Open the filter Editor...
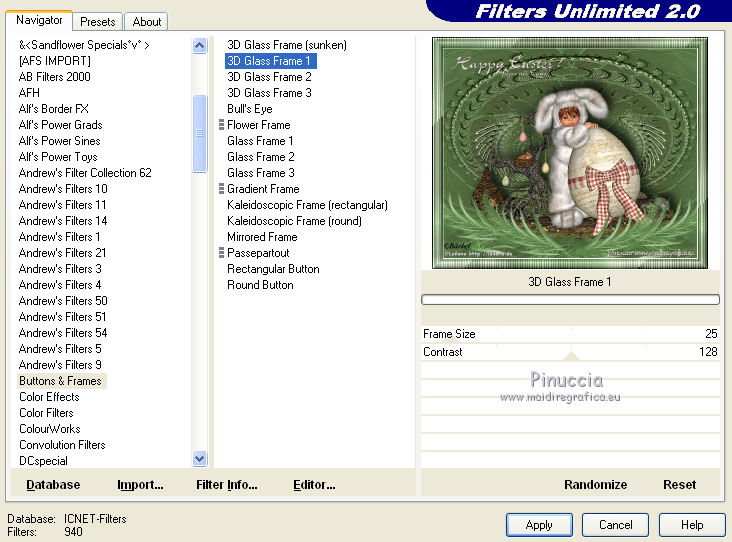The height and width of the screenshot is (542, 732). pos(314,485)
